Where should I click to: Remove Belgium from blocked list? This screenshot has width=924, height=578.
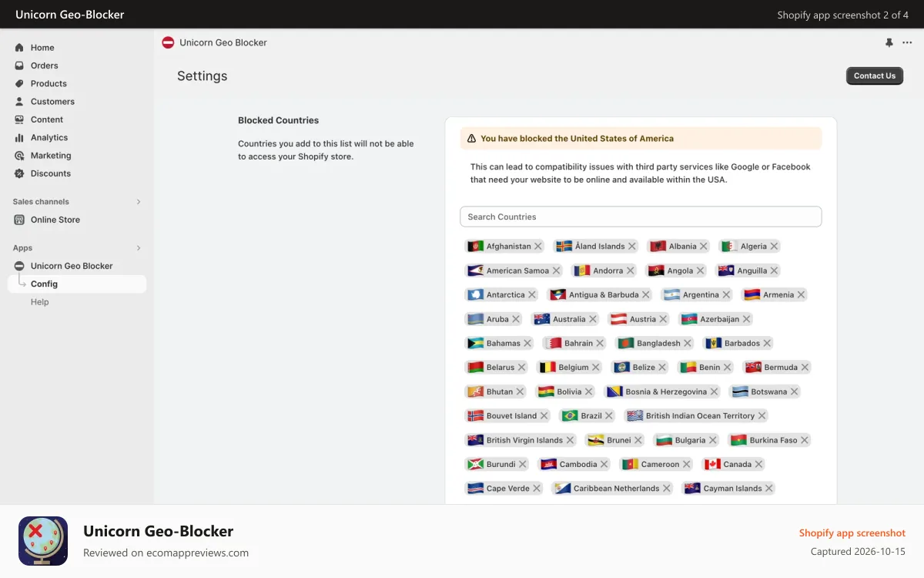[x=596, y=368]
